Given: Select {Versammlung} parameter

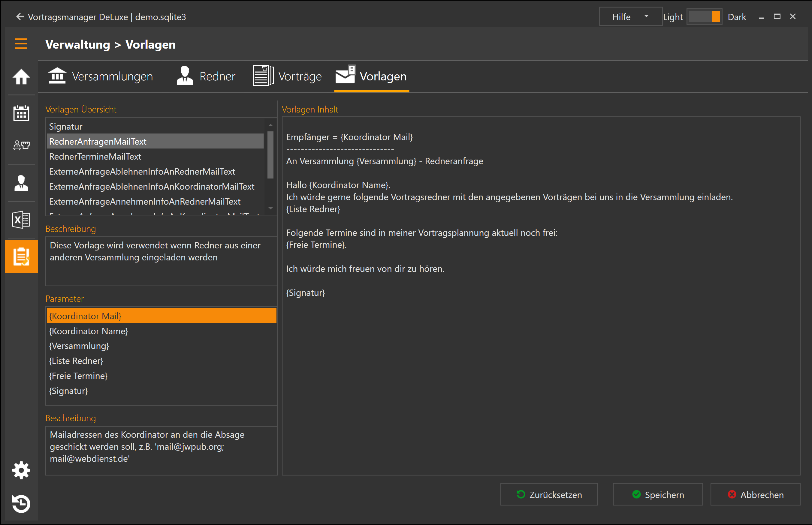Looking at the screenshot, I should click(x=161, y=346).
